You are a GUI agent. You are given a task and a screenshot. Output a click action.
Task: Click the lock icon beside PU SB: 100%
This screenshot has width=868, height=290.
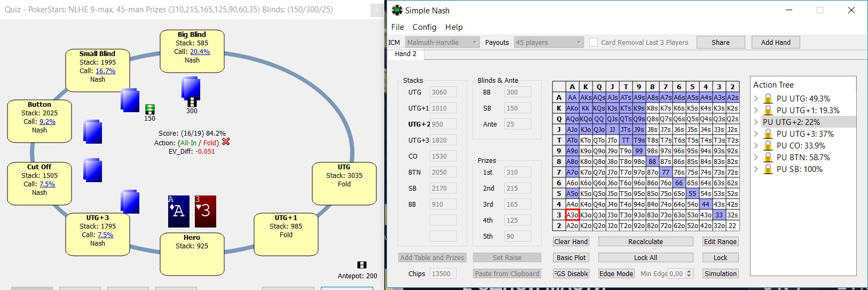coord(768,169)
